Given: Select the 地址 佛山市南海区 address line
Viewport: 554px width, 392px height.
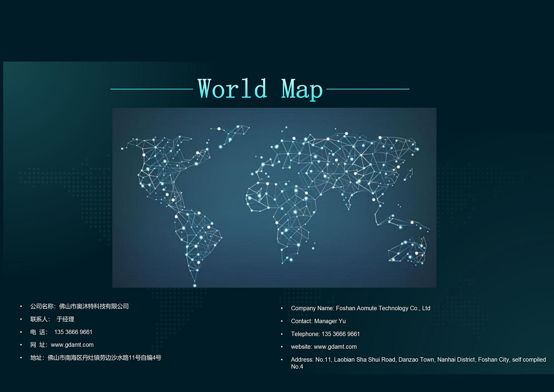Looking at the screenshot, I should pyautogui.click(x=96, y=358).
